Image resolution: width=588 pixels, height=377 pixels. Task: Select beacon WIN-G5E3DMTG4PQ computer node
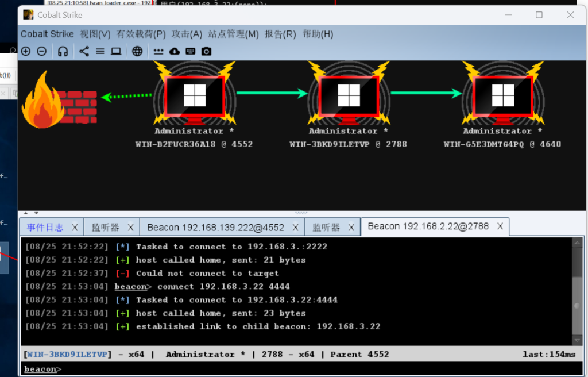pos(503,94)
